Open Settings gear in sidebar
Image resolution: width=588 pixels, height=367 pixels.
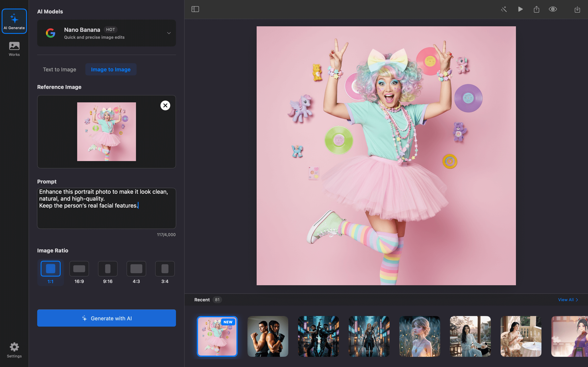(x=14, y=350)
